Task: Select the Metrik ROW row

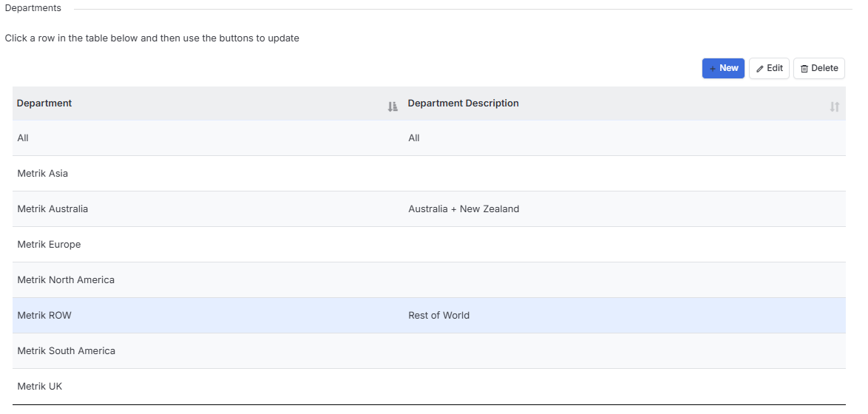Action: 429,315
